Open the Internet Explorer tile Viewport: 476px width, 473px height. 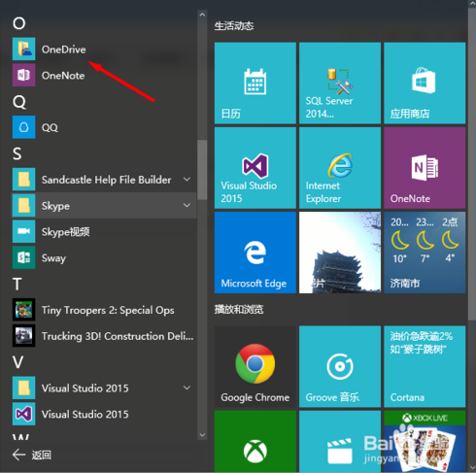(x=340, y=168)
